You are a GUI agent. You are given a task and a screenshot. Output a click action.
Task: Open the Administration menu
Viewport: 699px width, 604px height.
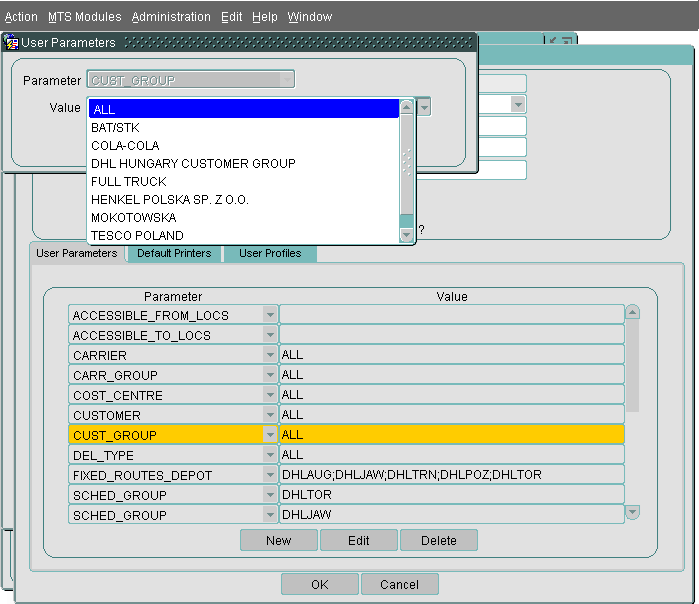point(171,17)
